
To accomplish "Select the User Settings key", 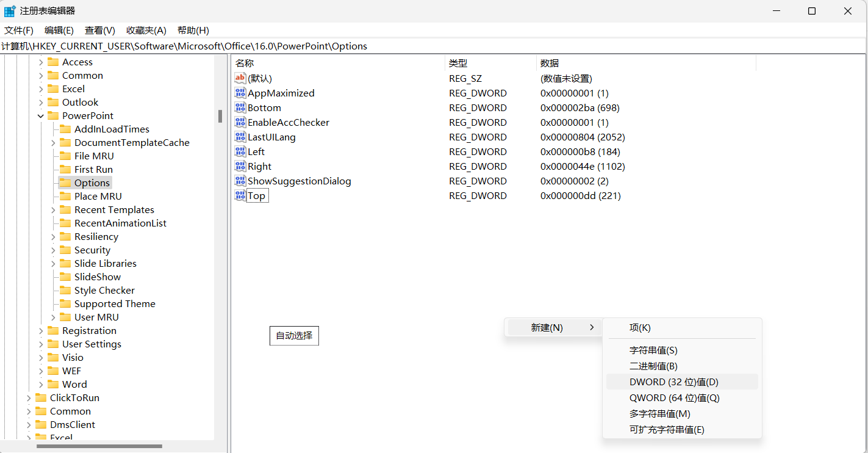I will pyautogui.click(x=91, y=344).
